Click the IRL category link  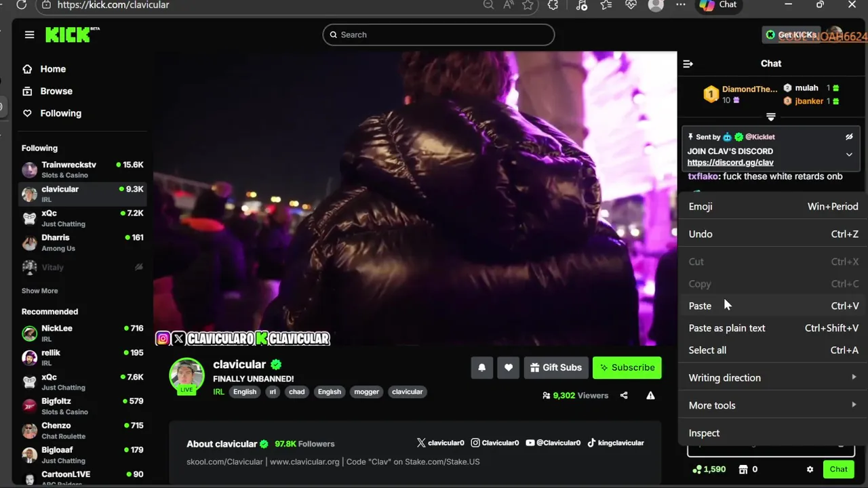coord(218,392)
